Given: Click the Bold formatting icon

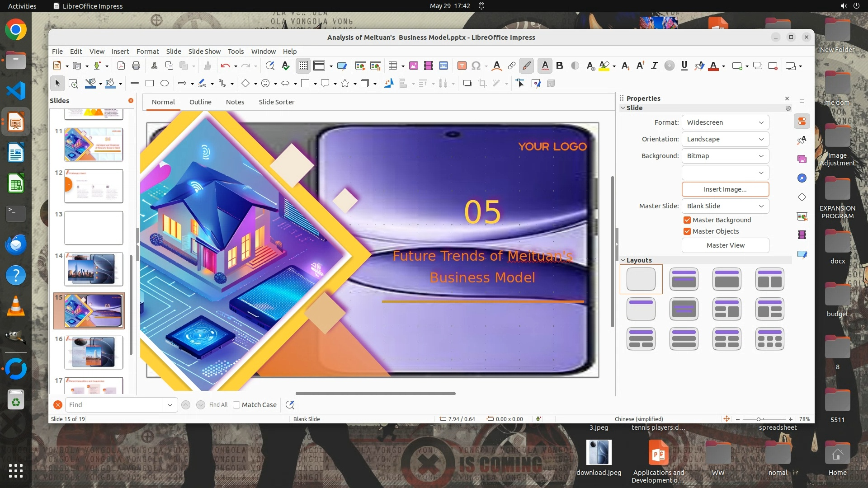Looking at the screenshot, I should [x=560, y=66].
